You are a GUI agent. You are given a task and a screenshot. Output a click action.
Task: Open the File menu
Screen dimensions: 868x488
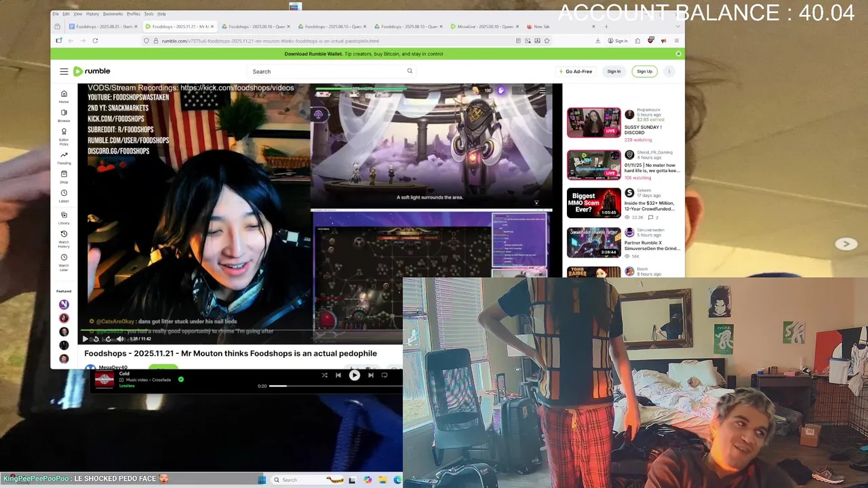56,14
